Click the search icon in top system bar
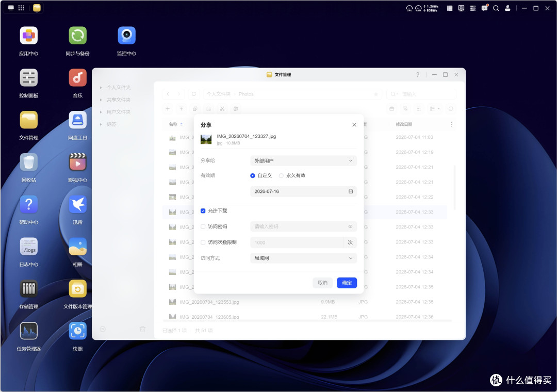The height and width of the screenshot is (392, 557). click(x=496, y=8)
